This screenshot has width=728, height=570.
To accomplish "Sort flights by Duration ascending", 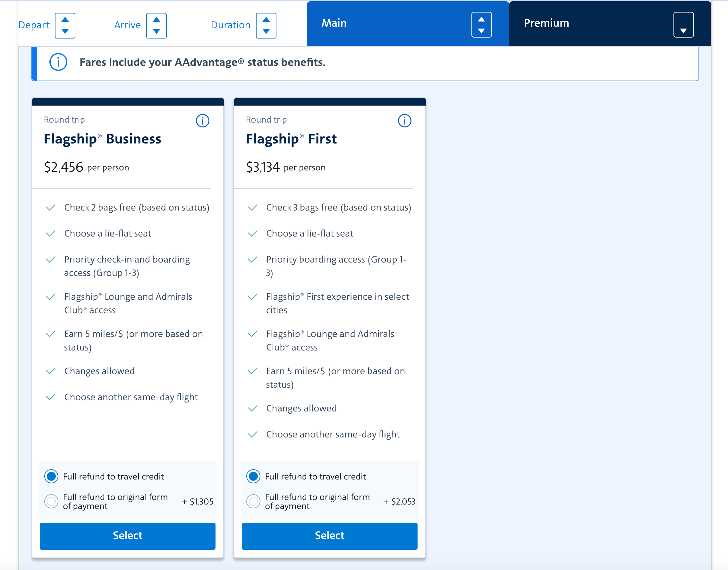I will click(266, 19).
